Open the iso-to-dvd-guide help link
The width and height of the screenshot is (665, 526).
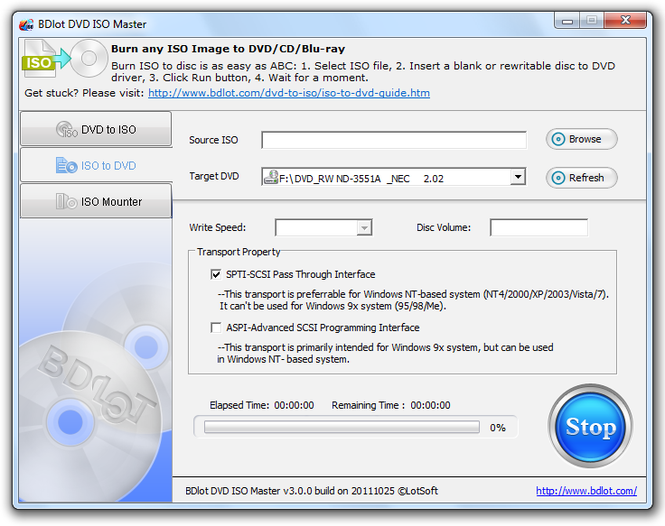pos(289,93)
